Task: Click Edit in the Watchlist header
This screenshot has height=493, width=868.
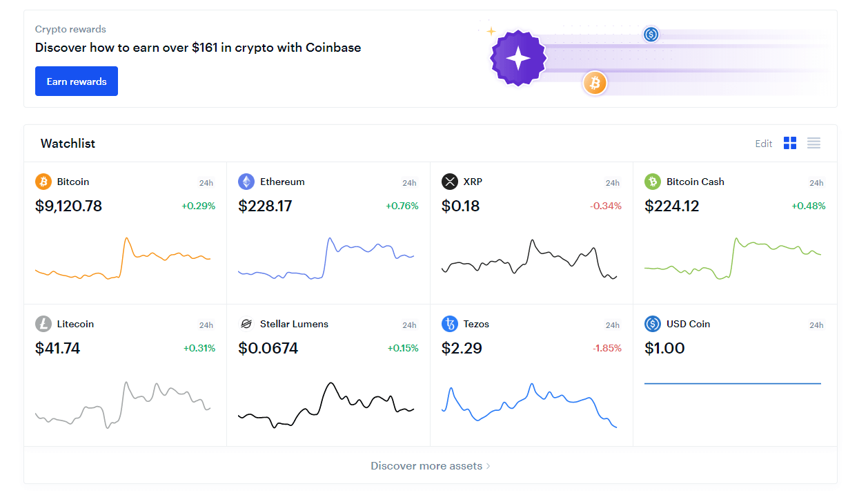Action: coord(764,144)
